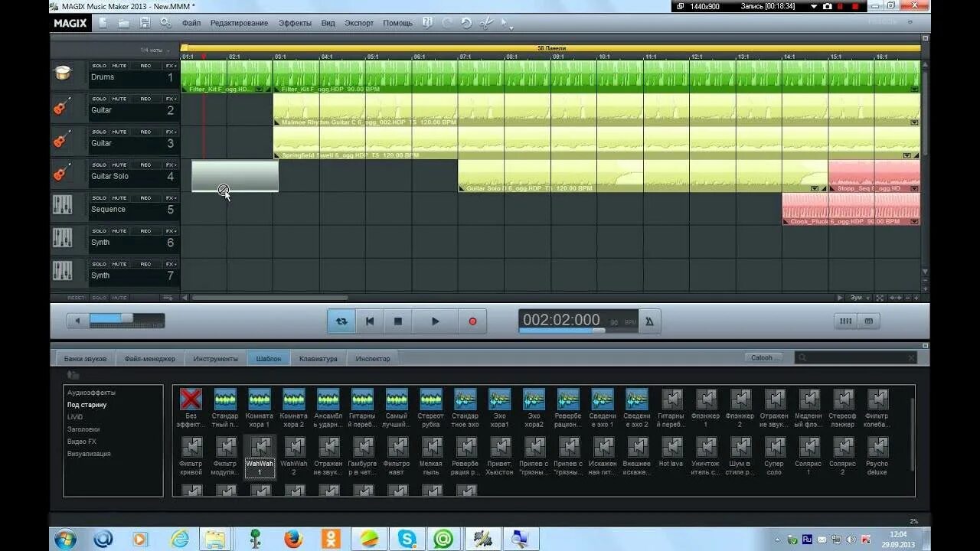Toggle MUTE on Guitar track 3

tap(119, 132)
